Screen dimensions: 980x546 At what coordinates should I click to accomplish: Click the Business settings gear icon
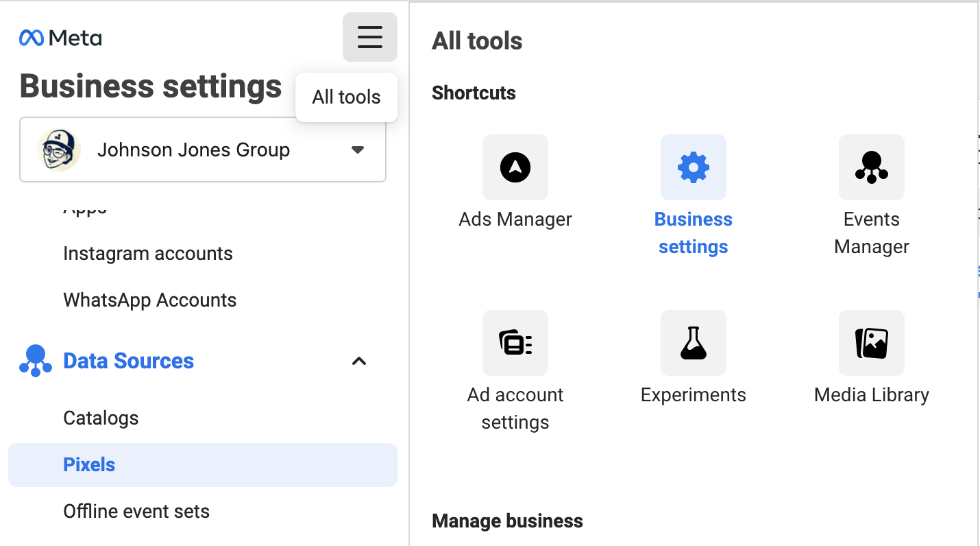pyautogui.click(x=694, y=167)
